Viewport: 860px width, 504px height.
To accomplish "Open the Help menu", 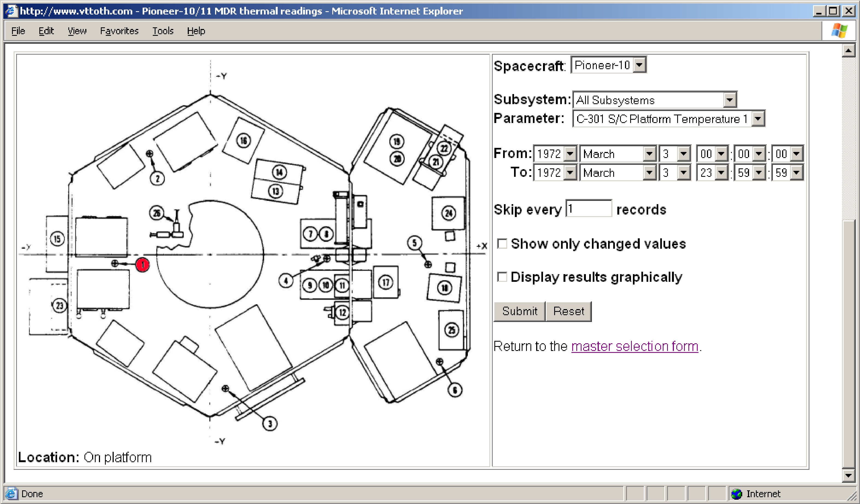I will [196, 31].
